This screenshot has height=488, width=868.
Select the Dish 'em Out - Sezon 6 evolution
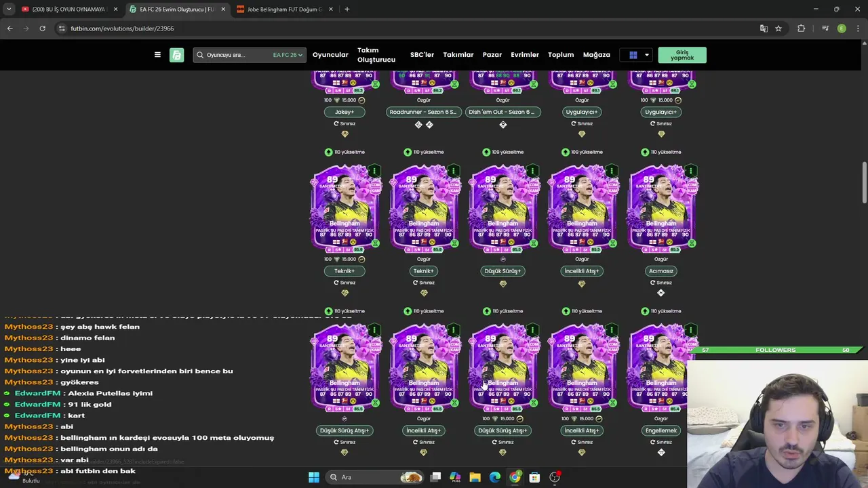[x=502, y=112]
